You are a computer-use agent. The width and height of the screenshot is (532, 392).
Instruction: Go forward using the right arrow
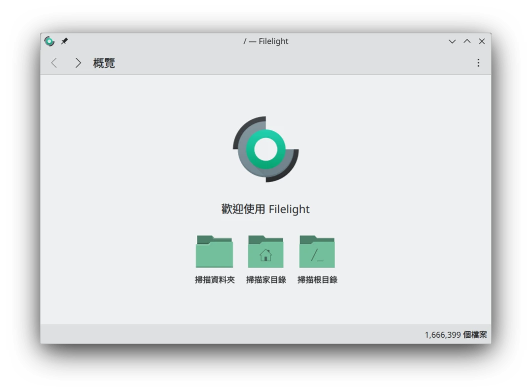[77, 63]
